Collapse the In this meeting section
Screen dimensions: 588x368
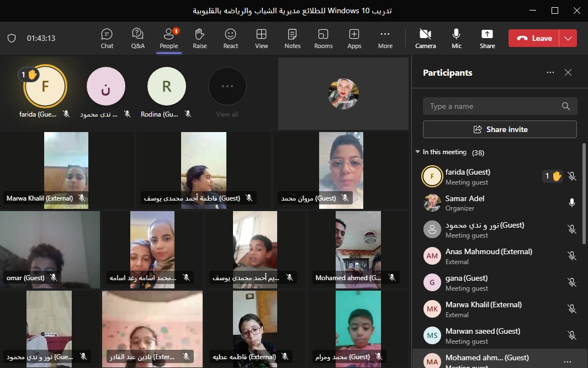(418, 152)
